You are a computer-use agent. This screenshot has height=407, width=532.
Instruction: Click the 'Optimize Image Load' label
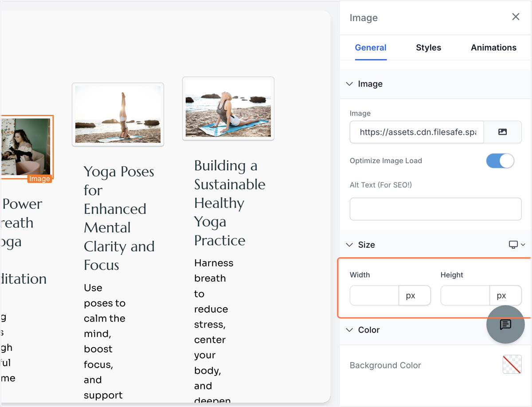coord(386,160)
